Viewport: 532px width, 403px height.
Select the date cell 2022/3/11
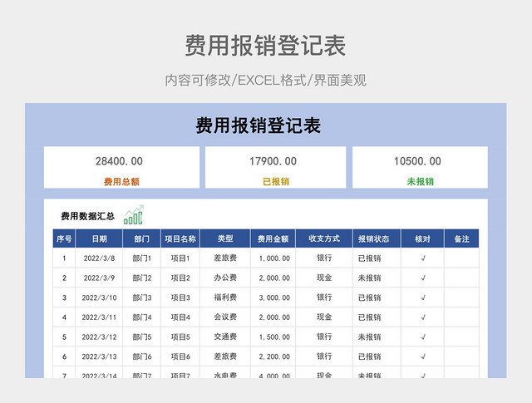(99, 317)
